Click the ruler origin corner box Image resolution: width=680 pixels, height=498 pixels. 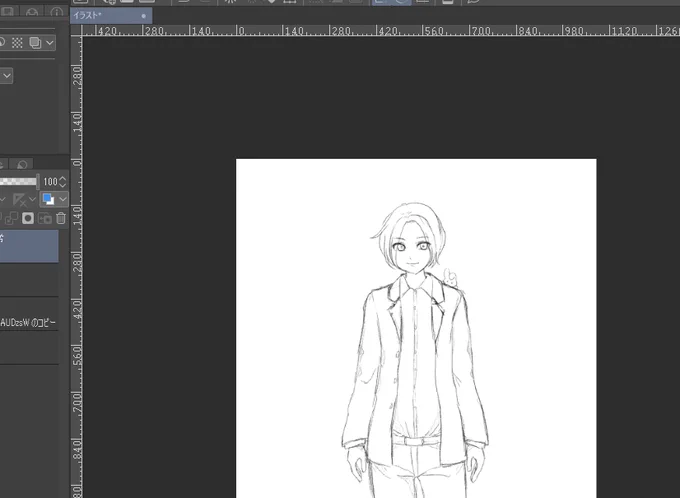(76, 30)
